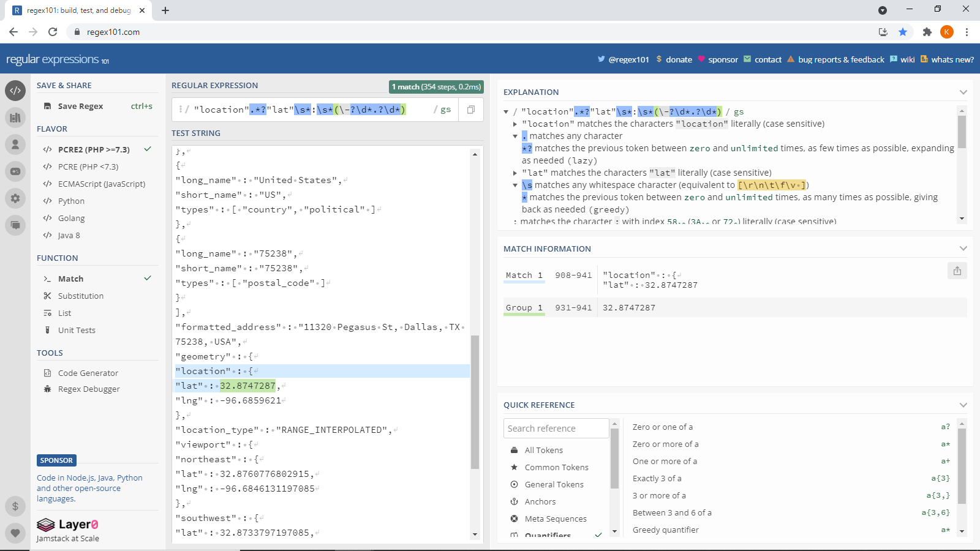
Task: Select All Tokens reference category
Action: (x=543, y=450)
